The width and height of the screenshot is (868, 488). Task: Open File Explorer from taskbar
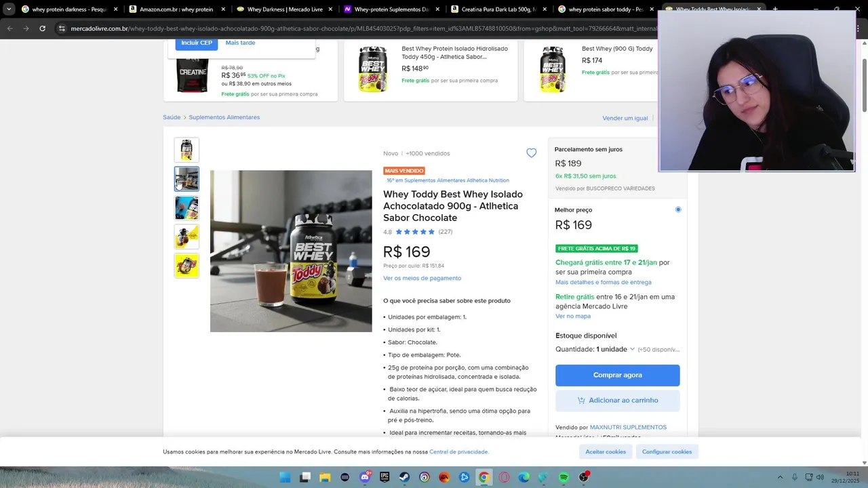pyautogui.click(x=325, y=477)
